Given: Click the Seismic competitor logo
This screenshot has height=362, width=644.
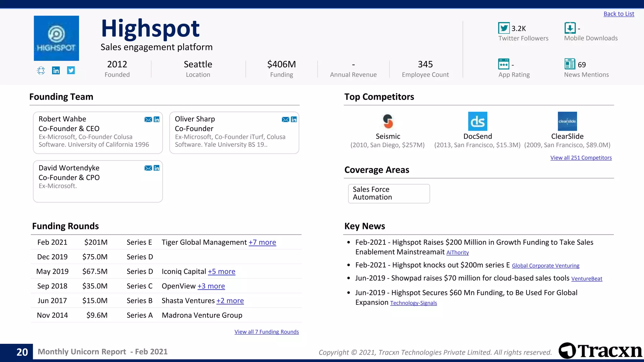Looking at the screenshot, I should (x=388, y=121).
